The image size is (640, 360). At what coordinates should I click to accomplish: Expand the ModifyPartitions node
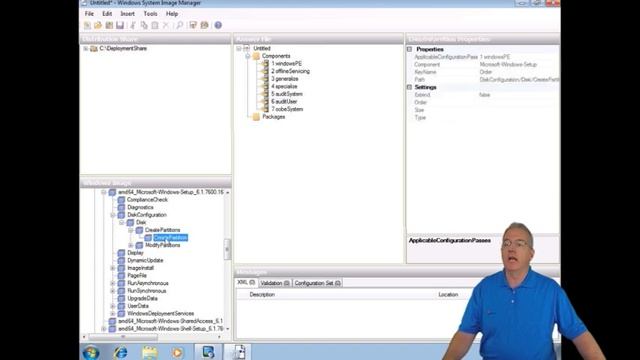(131, 245)
